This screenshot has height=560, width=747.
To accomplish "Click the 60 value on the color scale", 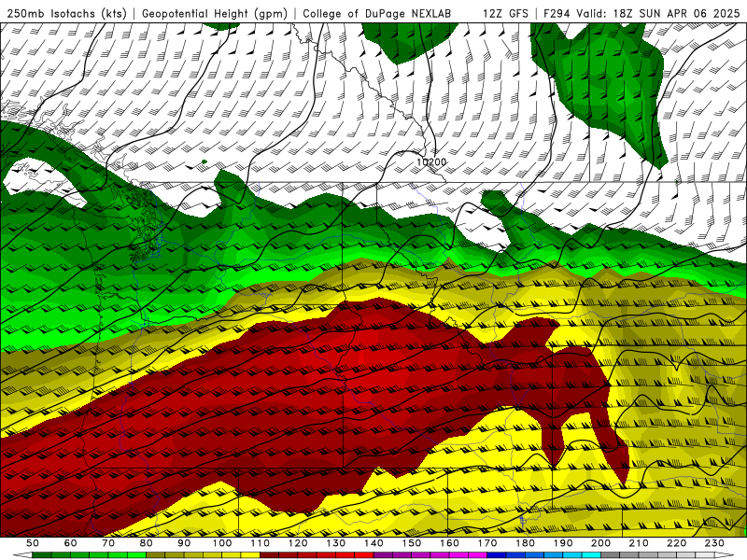I will (70, 543).
